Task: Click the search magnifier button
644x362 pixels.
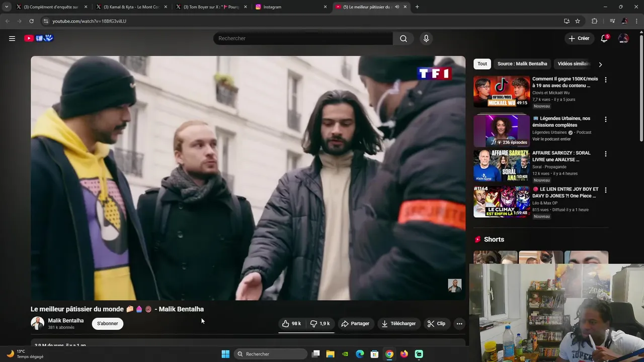Action: (x=404, y=39)
